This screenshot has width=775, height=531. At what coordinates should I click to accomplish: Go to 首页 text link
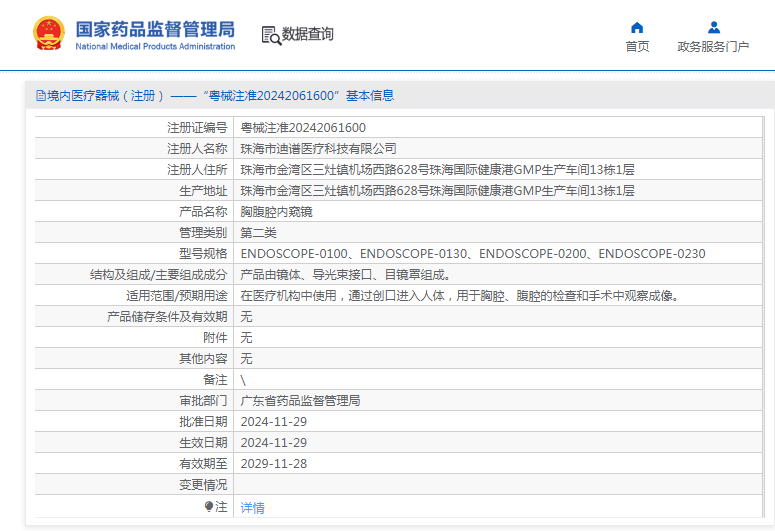(x=637, y=46)
